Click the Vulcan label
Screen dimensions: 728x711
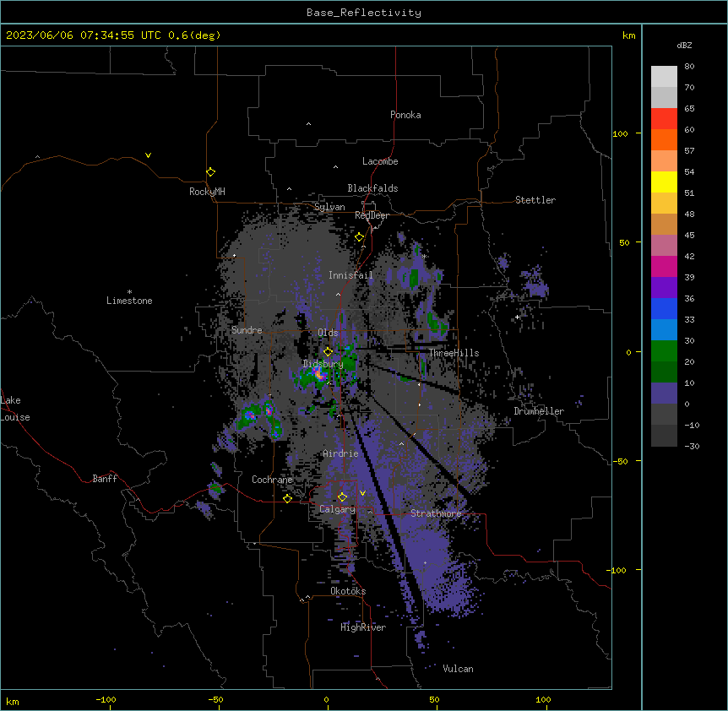pyautogui.click(x=459, y=669)
